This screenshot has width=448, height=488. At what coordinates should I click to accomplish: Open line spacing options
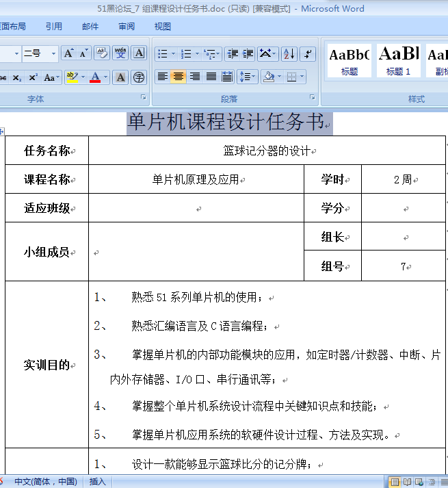point(248,77)
